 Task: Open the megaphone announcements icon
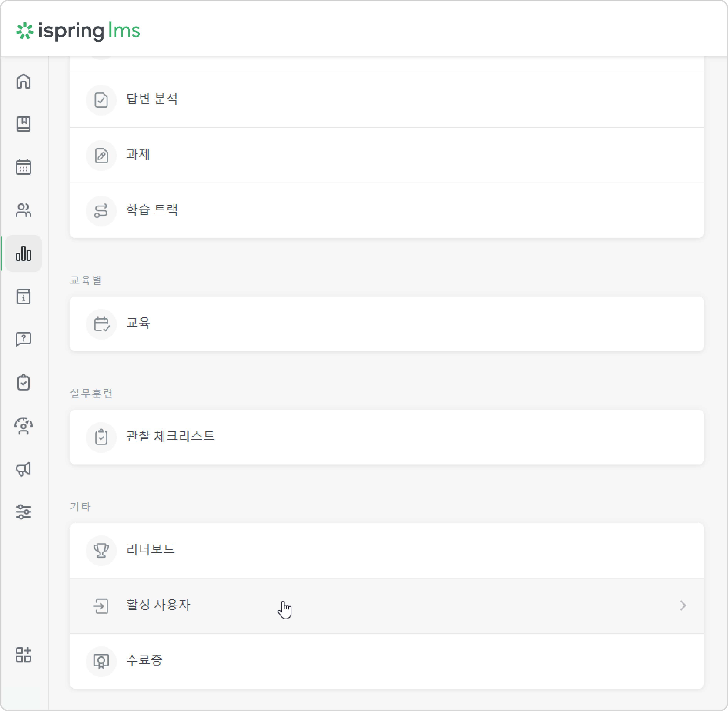pyautogui.click(x=23, y=469)
